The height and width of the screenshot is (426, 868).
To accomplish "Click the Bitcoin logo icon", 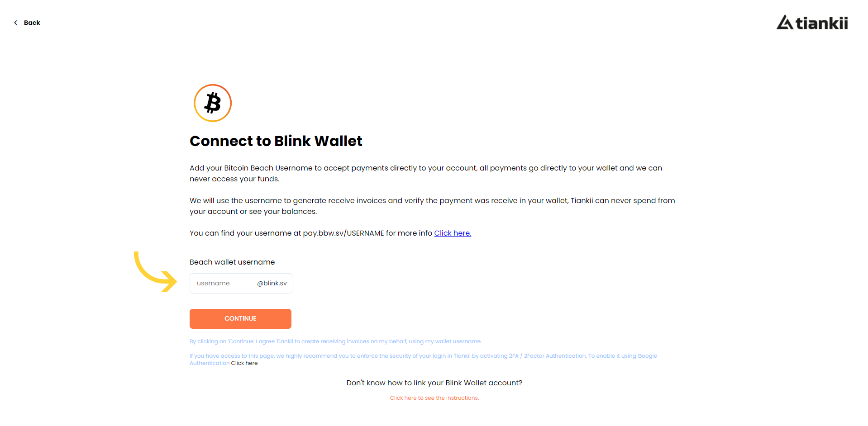I will [213, 103].
